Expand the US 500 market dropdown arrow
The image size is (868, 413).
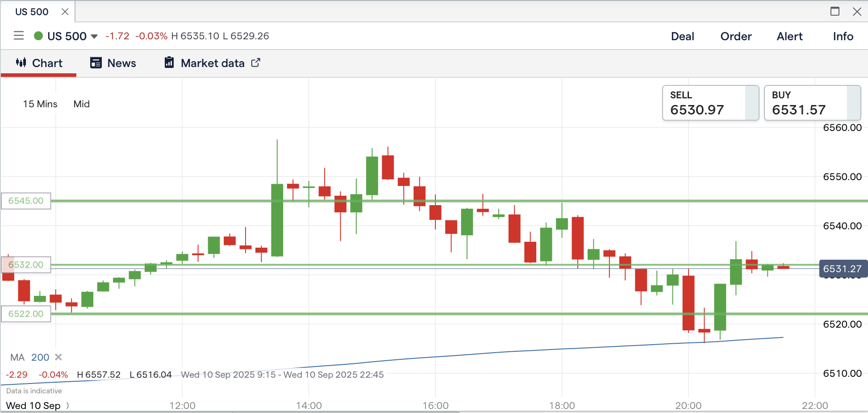click(x=94, y=36)
